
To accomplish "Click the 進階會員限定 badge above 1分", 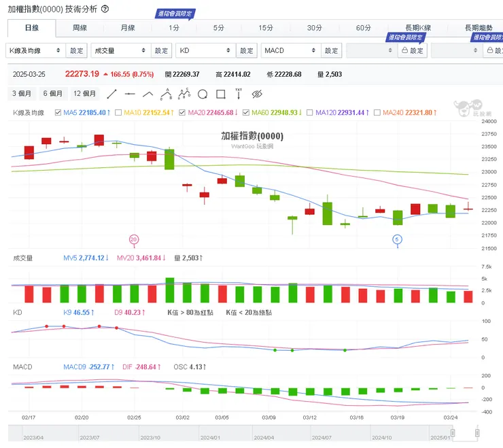I will pos(175,14).
